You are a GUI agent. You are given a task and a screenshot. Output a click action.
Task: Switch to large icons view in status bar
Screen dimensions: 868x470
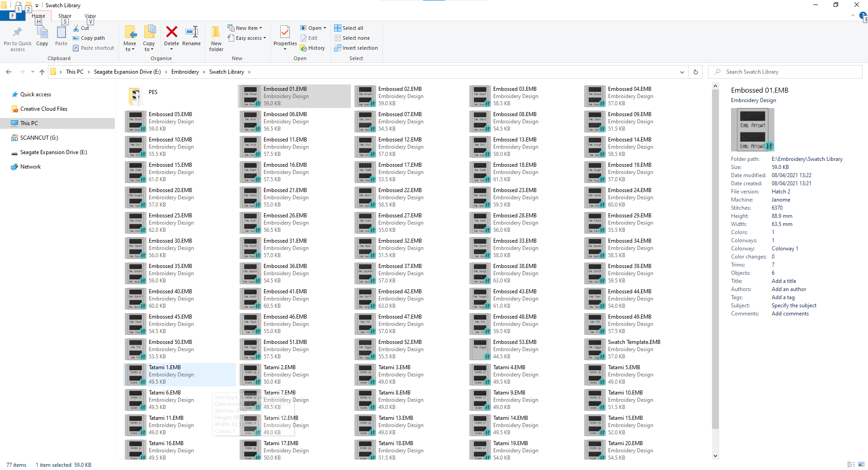point(861,465)
